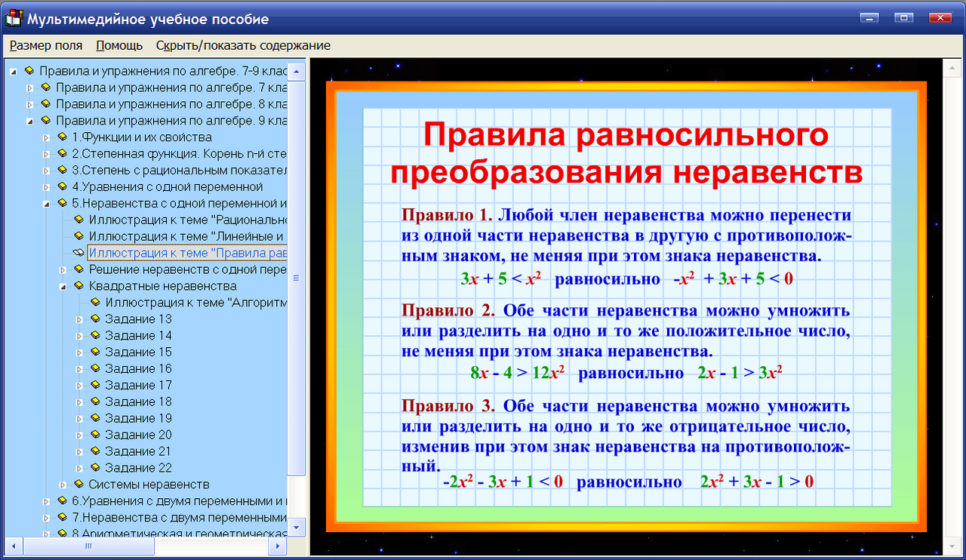
Task: Click the tag icon beside "1.Функции и их свойства"
Action: pyautogui.click(x=63, y=137)
